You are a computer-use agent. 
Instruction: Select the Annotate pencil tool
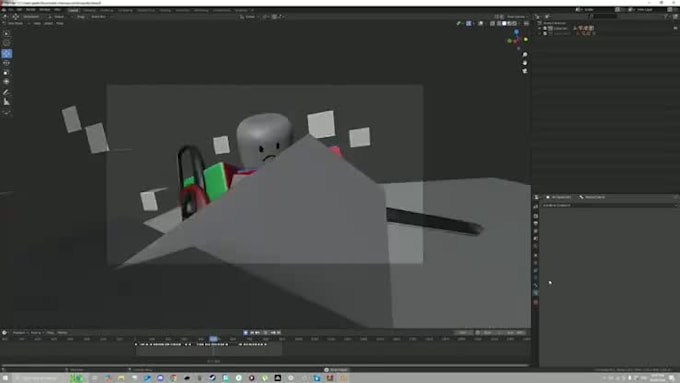coord(7,92)
